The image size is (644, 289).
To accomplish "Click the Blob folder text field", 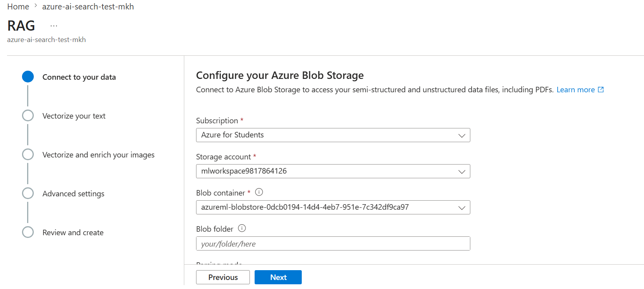I will click(333, 243).
